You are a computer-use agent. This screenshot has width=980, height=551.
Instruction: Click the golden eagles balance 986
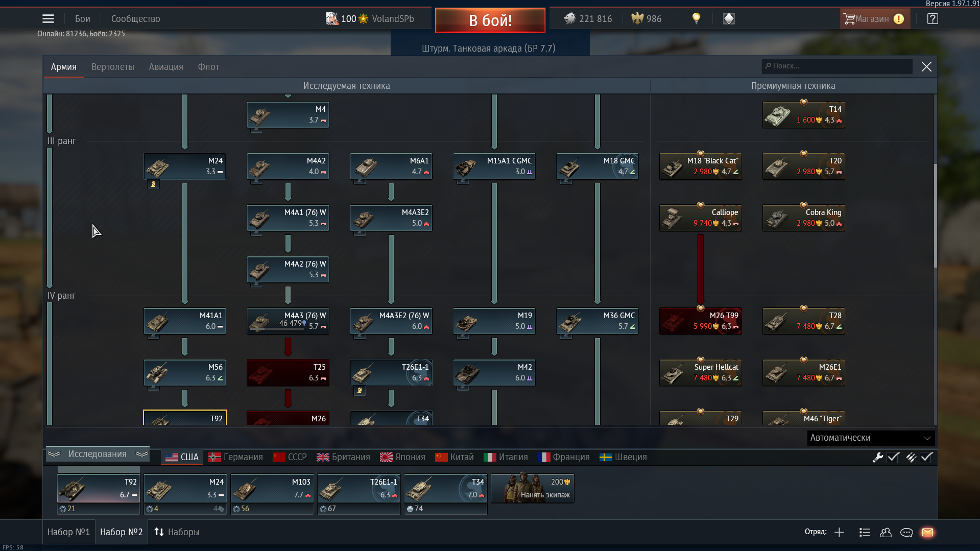(x=647, y=19)
